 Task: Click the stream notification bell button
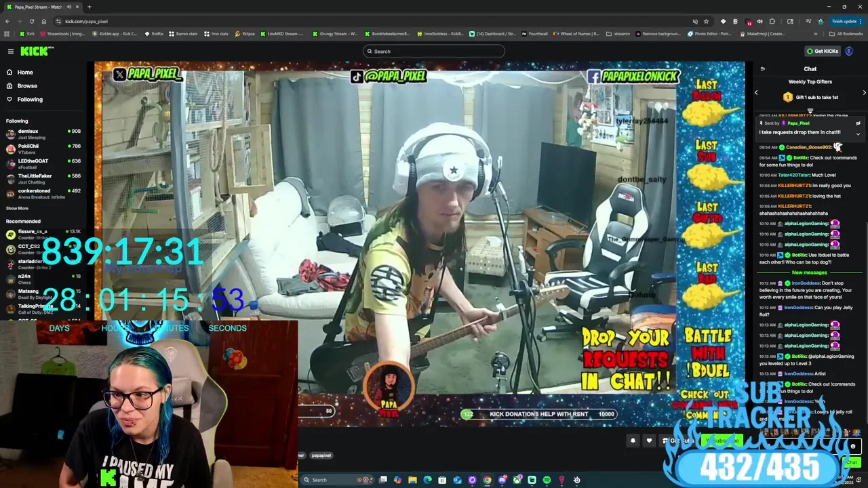(x=633, y=441)
